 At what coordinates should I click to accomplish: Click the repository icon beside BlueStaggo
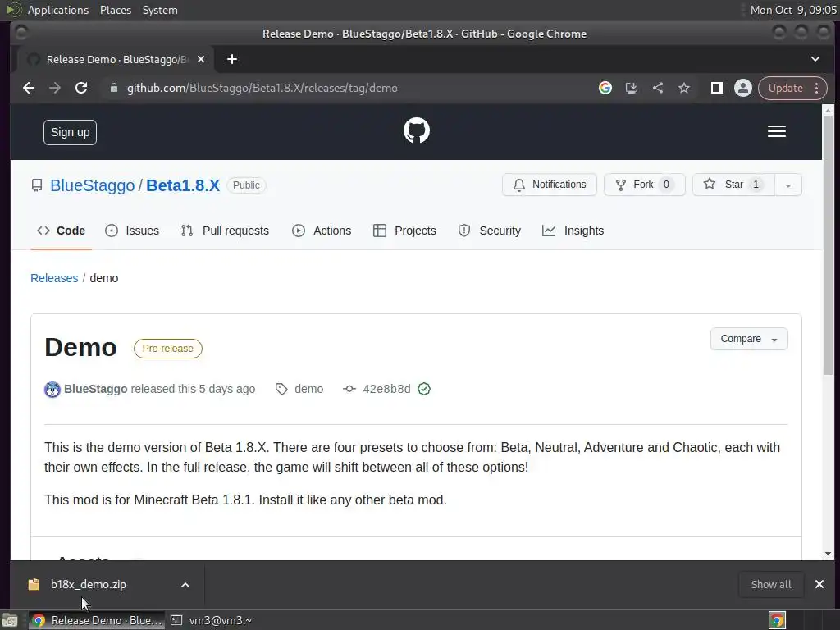37,185
